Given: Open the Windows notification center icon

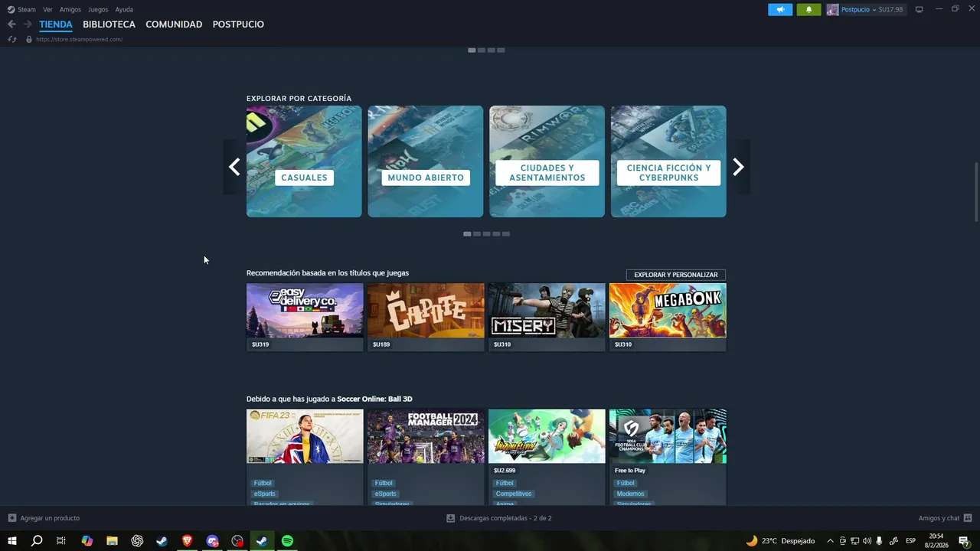Looking at the screenshot, I should 964,541.
